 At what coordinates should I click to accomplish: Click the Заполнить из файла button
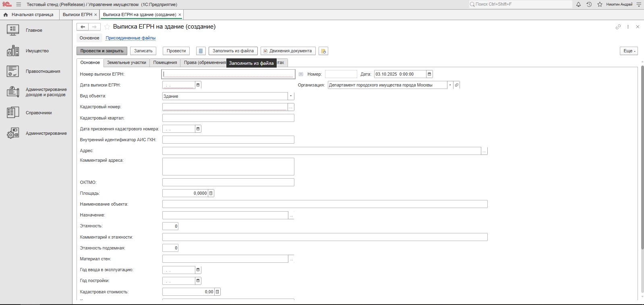[x=233, y=51]
